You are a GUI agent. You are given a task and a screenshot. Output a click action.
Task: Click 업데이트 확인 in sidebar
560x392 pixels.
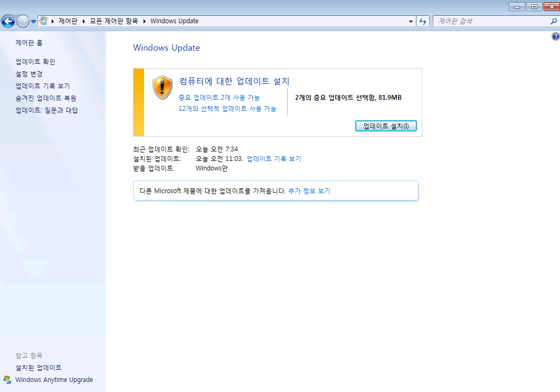35,62
